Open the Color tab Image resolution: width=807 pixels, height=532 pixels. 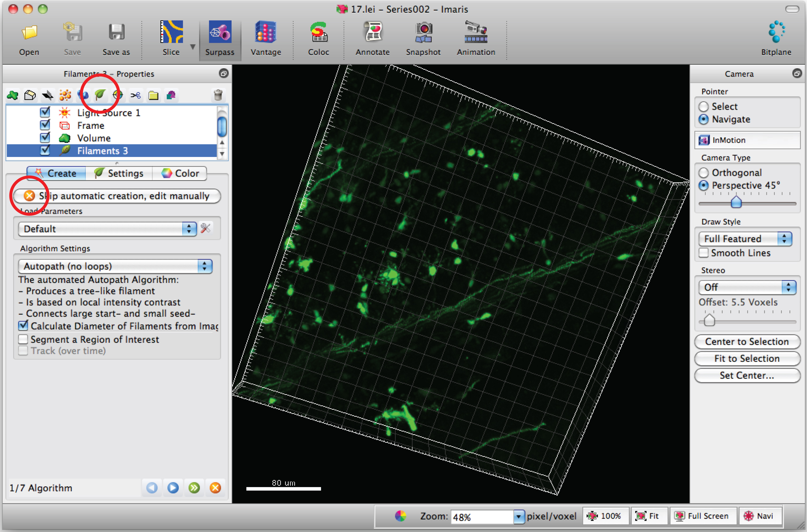(180, 173)
